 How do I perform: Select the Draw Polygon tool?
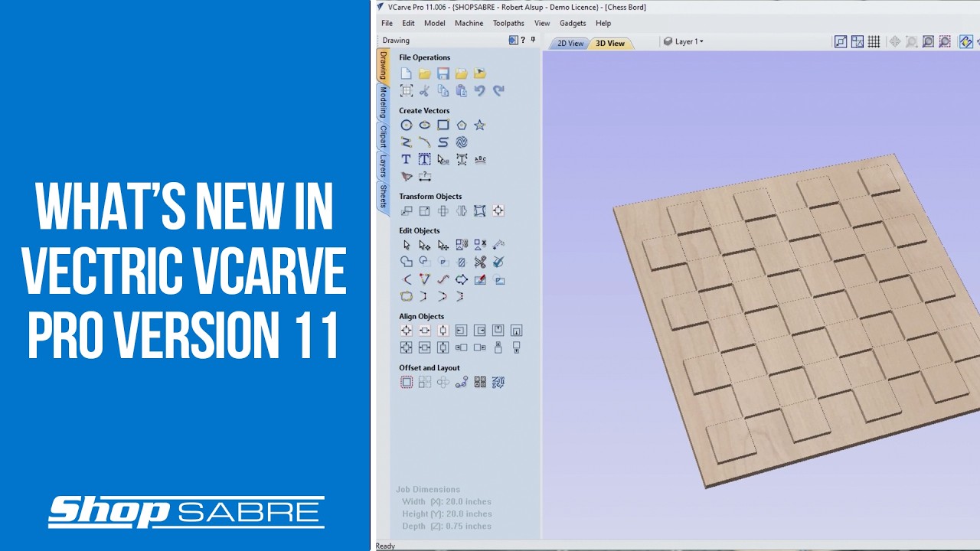click(461, 125)
